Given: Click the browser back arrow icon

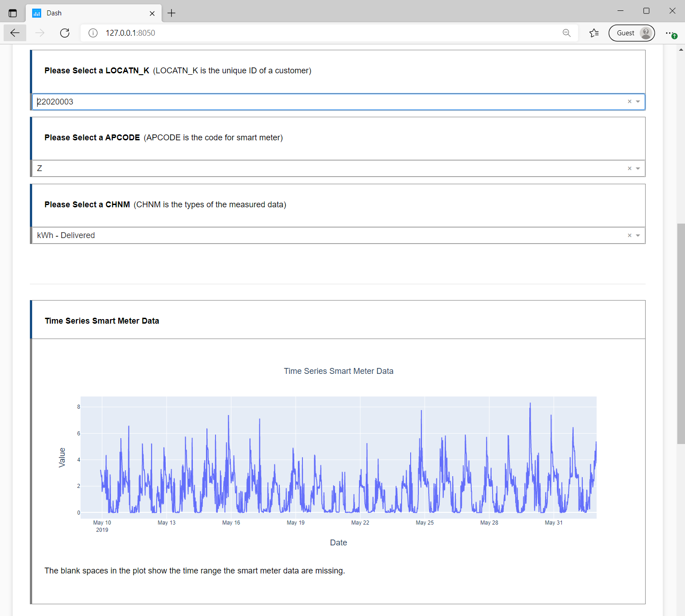Looking at the screenshot, I should (x=14, y=33).
